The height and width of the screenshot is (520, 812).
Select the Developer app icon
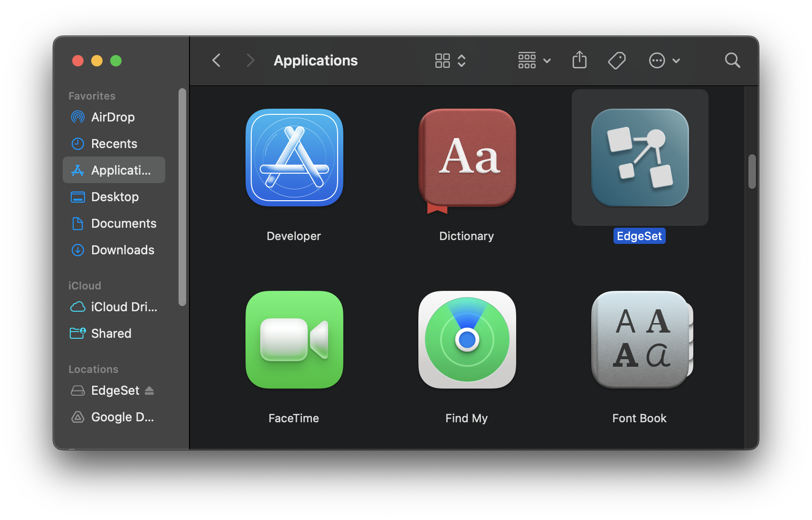click(294, 158)
